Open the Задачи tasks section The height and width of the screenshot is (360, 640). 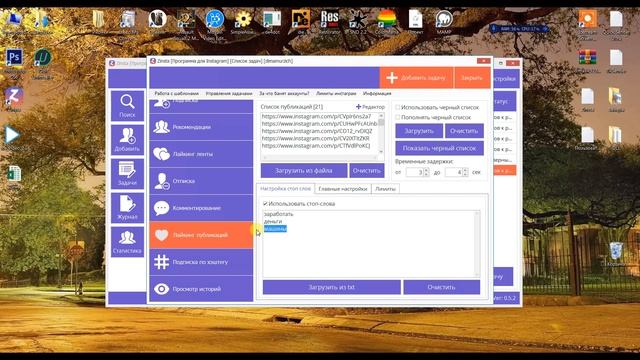pos(127,174)
